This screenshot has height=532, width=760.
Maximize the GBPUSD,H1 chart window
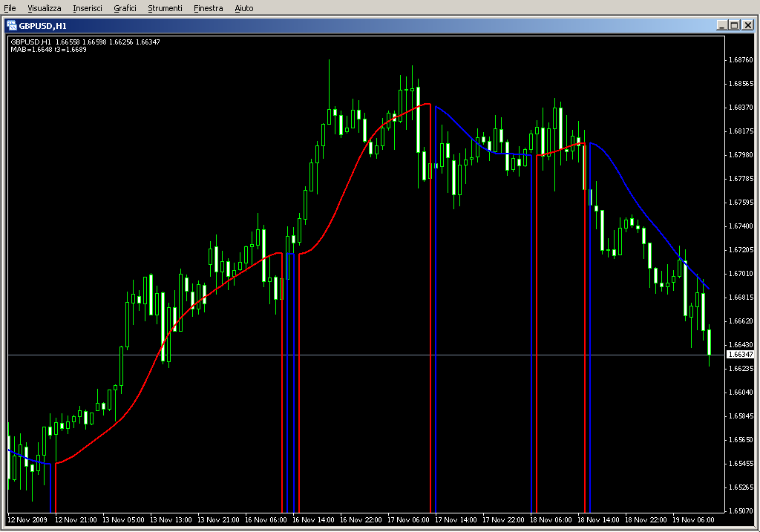(x=734, y=25)
